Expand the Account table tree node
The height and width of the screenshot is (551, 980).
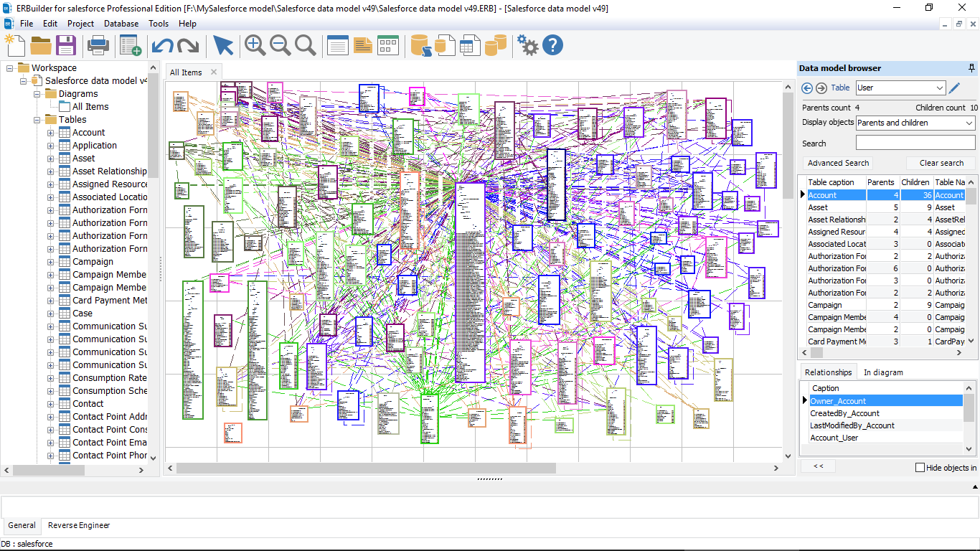[51, 133]
